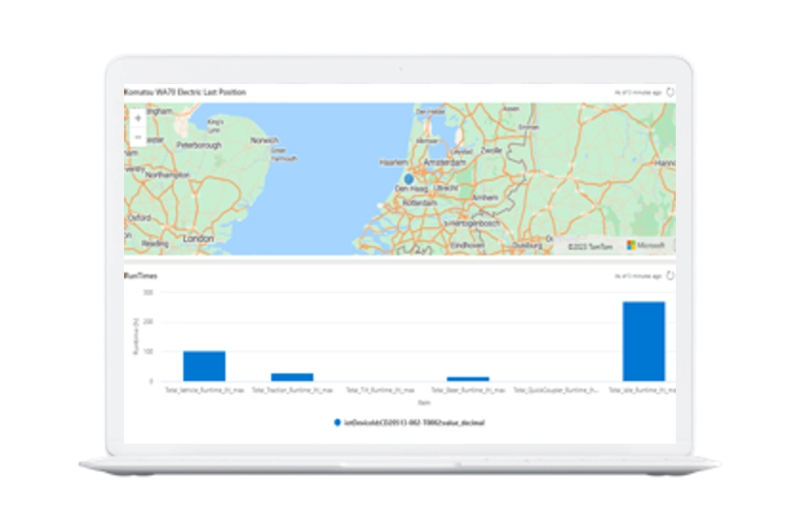
Task: Click the London label on the map
Action: tap(198, 238)
